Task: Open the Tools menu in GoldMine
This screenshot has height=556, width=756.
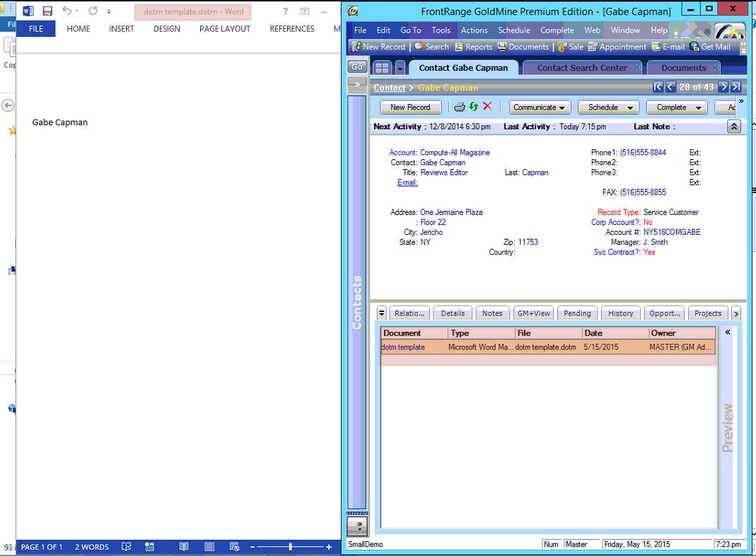Action: click(x=441, y=30)
